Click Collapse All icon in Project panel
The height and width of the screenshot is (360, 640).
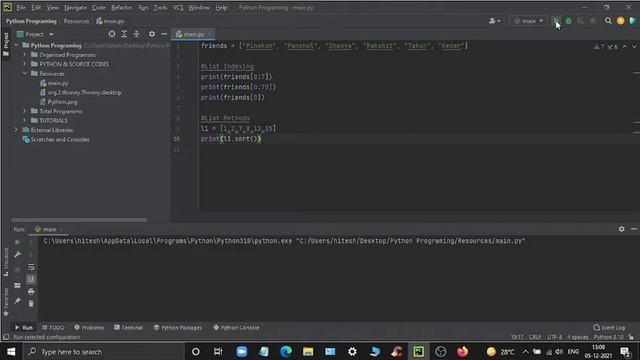point(136,34)
